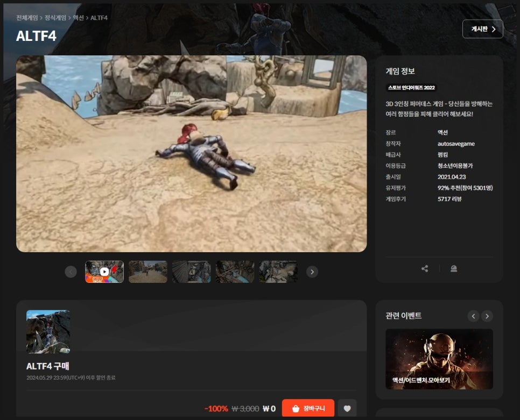This screenshot has height=420, width=520.
Task: Show previous screenshot thumbnails with left arrow
Action: pos(71,272)
